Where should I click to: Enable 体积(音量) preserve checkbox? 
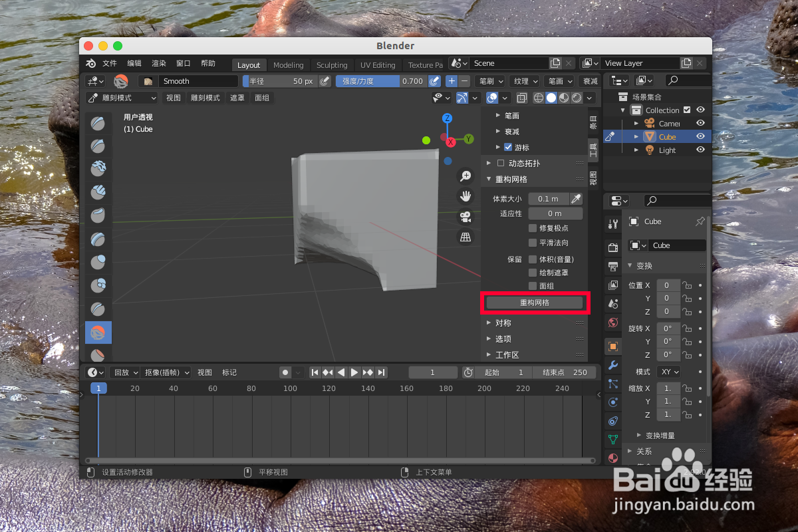tap(533, 259)
